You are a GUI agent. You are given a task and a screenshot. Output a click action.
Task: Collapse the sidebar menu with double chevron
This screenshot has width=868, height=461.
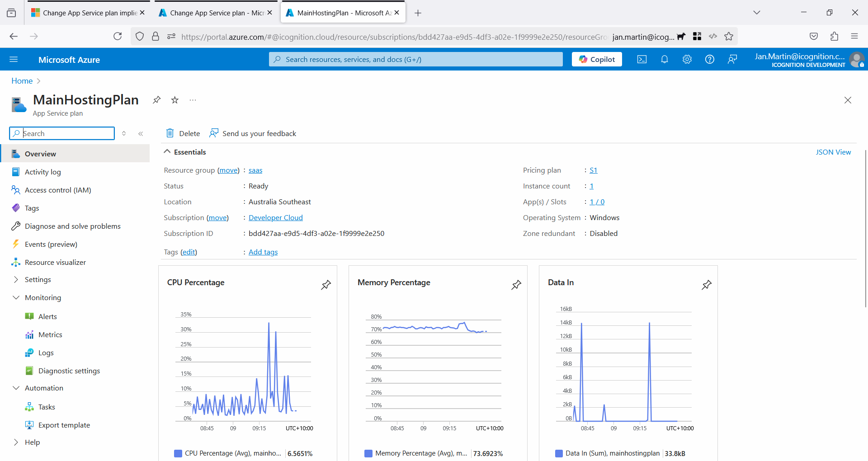141,133
